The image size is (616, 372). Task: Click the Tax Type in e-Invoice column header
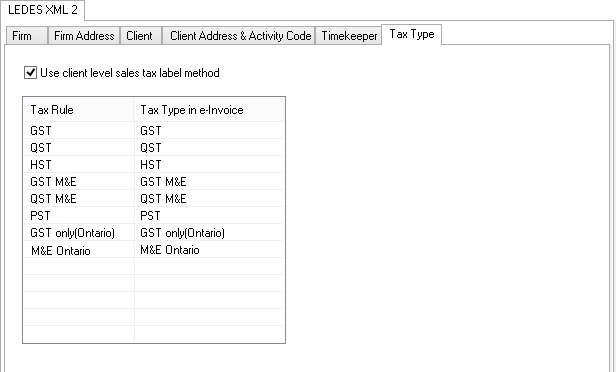pos(209,110)
